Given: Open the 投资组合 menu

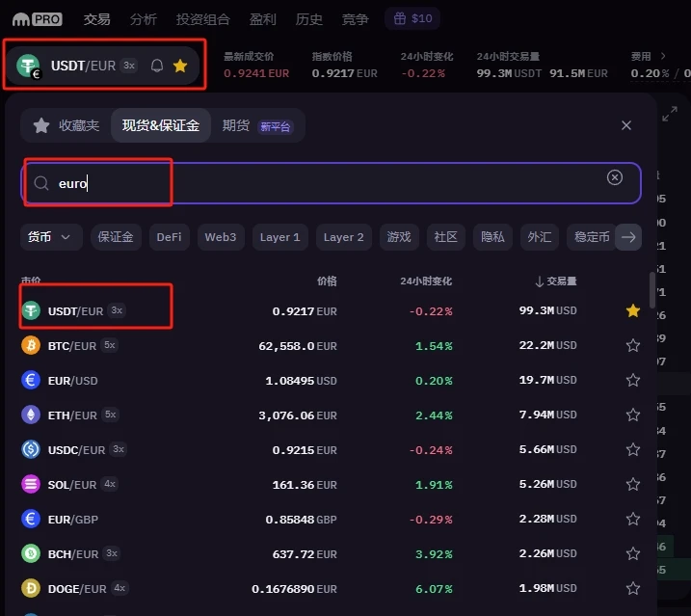Looking at the screenshot, I should tap(203, 19).
